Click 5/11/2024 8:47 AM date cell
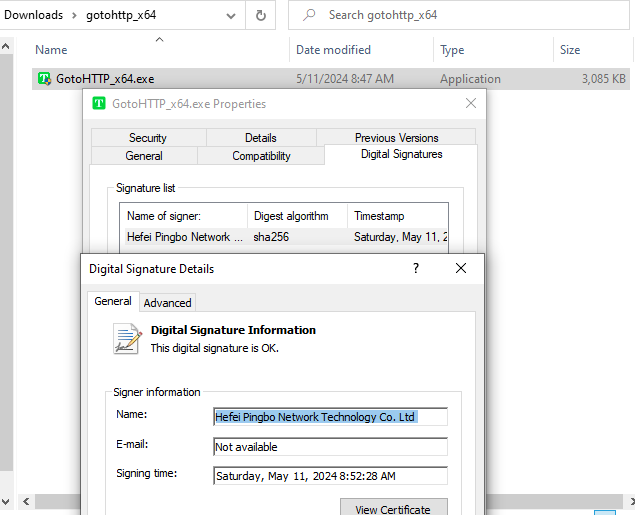Screen dimensions: 635x515 [x=345, y=79]
